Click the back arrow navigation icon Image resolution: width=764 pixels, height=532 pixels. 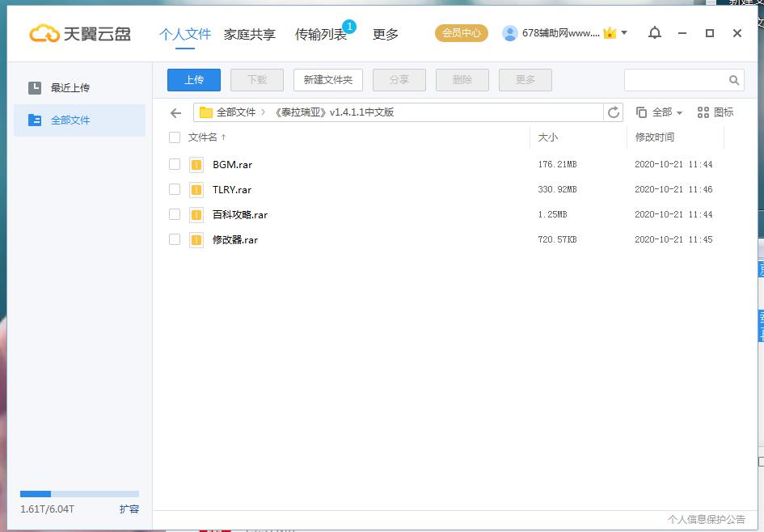tap(175, 112)
